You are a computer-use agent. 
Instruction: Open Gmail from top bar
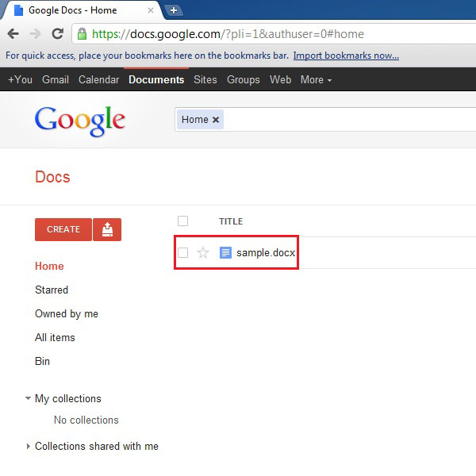56,80
